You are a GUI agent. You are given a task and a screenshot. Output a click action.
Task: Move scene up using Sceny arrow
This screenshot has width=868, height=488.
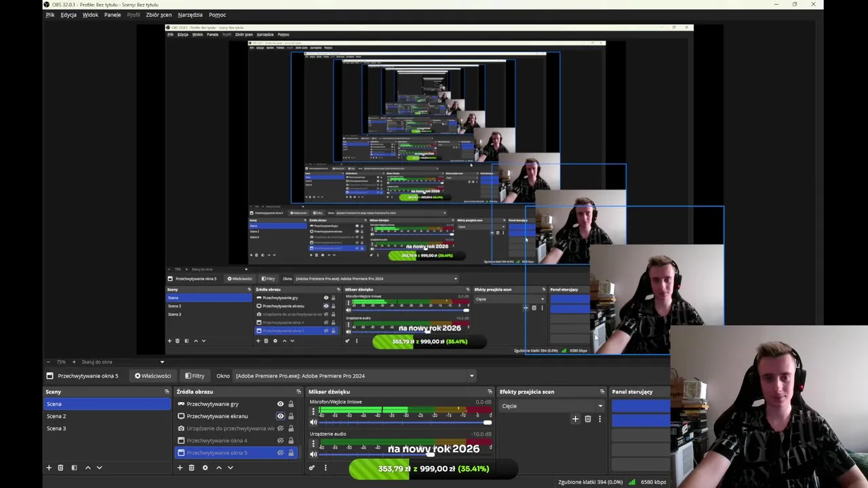click(x=87, y=468)
